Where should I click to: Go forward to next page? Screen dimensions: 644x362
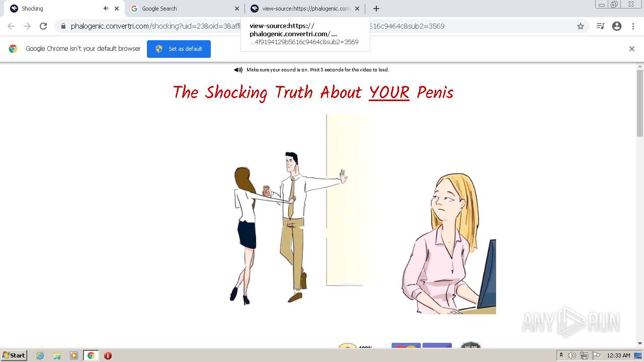[x=27, y=26]
